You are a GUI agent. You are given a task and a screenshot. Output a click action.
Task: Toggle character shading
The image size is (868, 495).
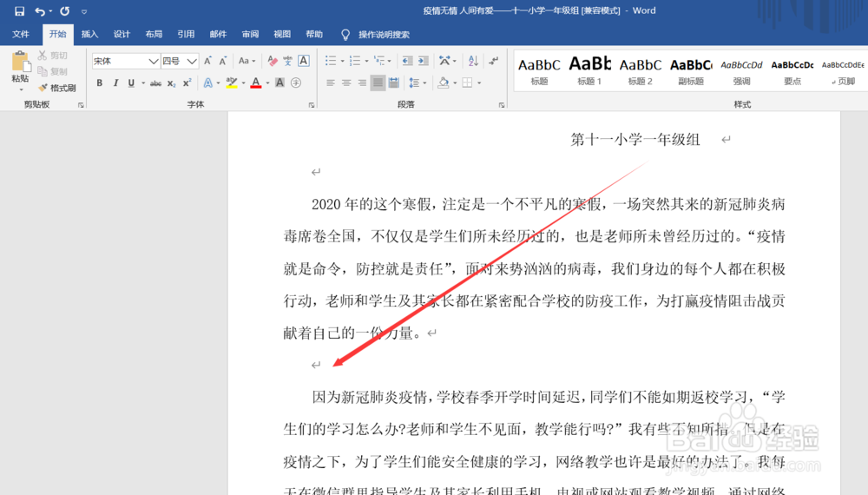click(280, 83)
